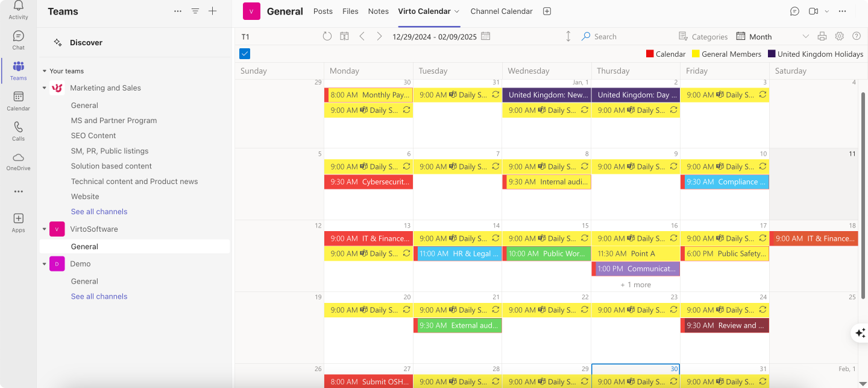The width and height of the screenshot is (868, 388).
Task: Switch to the Files tab
Action: [x=350, y=11]
